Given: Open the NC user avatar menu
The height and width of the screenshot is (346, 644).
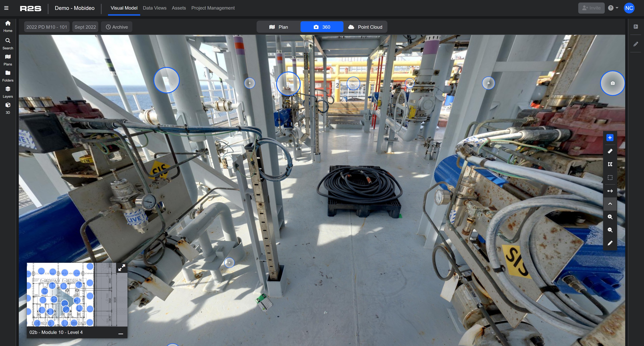Looking at the screenshot, I should click(629, 8).
